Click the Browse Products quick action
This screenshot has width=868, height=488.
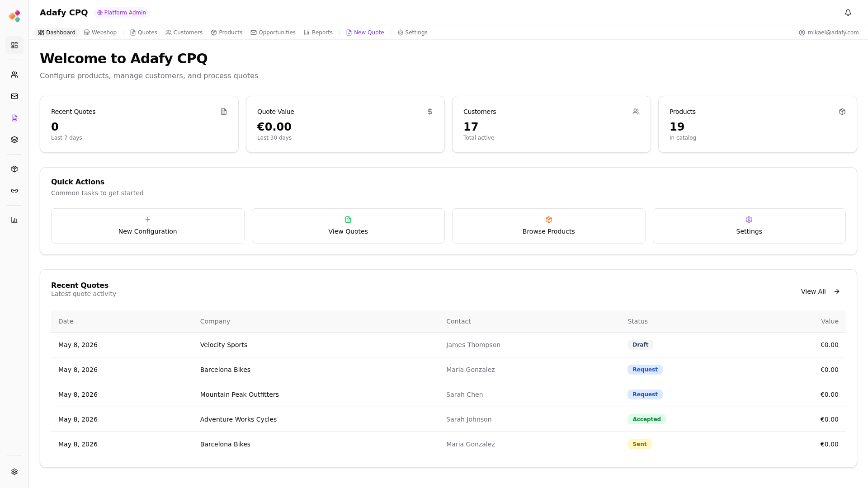click(549, 226)
